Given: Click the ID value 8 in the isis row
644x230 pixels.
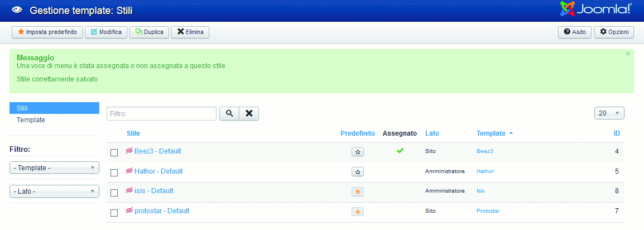Looking at the screenshot, I should (617, 191).
